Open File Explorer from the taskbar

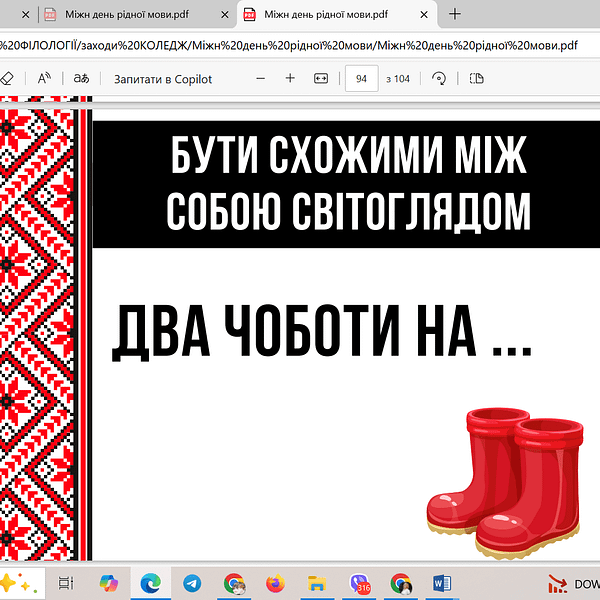coord(317,582)
